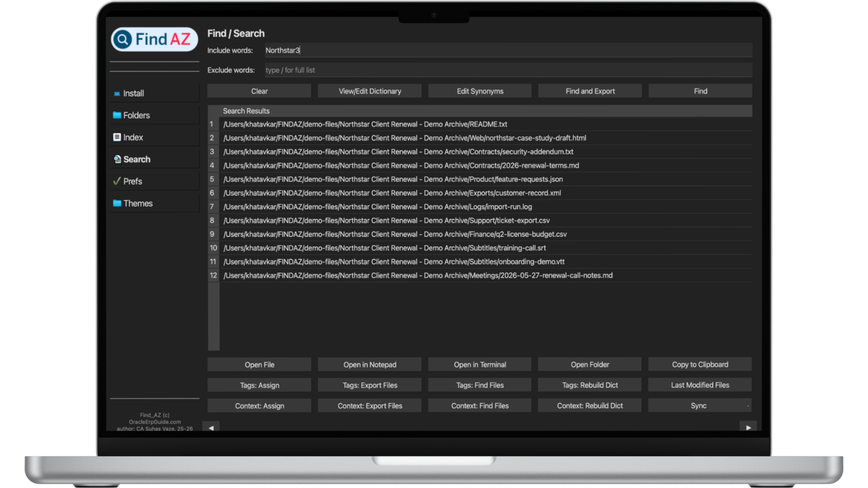Select result 2026-renewal-terms.md
The height and width of the screenshot is (488, 868).
[486, 165]
